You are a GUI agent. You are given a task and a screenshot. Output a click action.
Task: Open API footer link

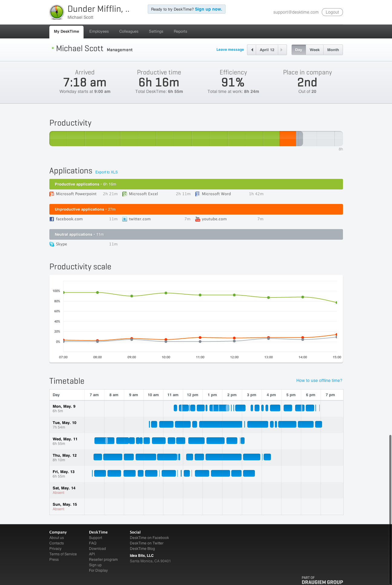(x=92, y=554)
